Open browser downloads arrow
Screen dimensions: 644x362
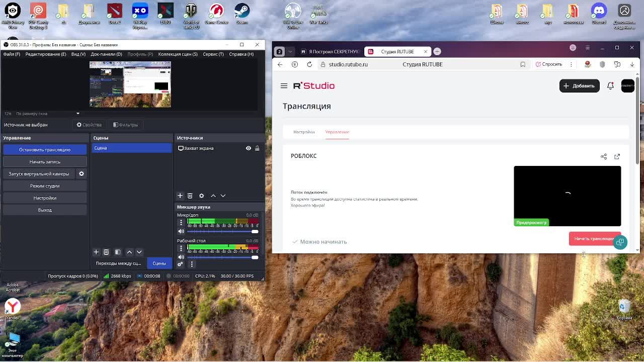coord(632,64)
